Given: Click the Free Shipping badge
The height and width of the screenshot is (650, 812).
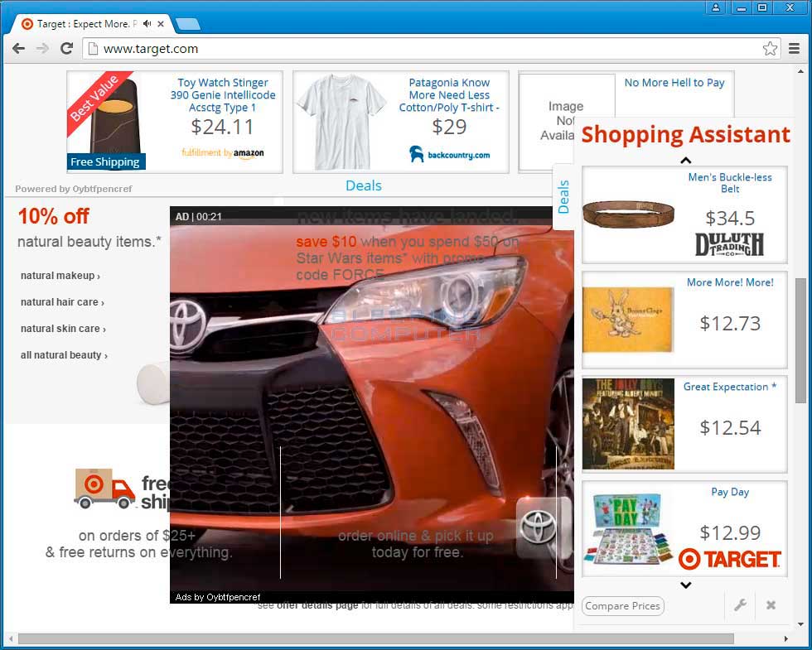Looking at the screenshot, I should (x=106, y=161).
